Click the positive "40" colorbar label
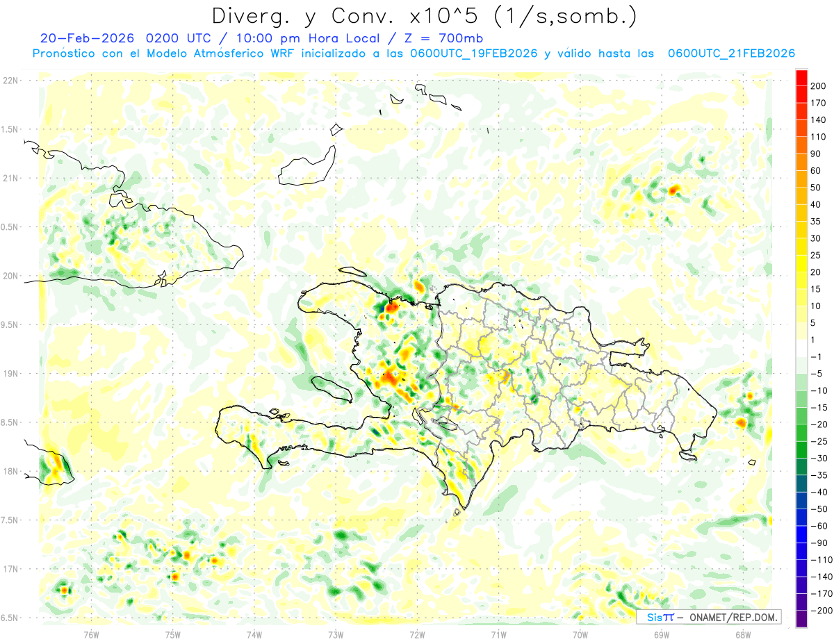 pos(817,205)
